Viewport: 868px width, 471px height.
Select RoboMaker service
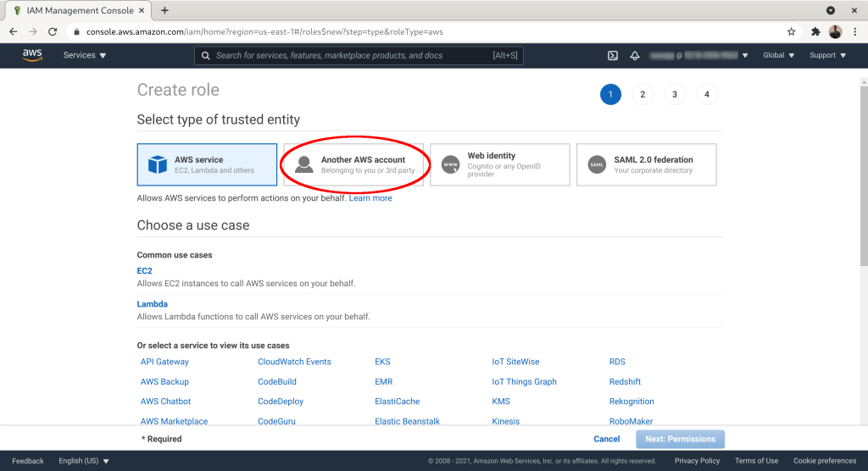pos(631,421)
